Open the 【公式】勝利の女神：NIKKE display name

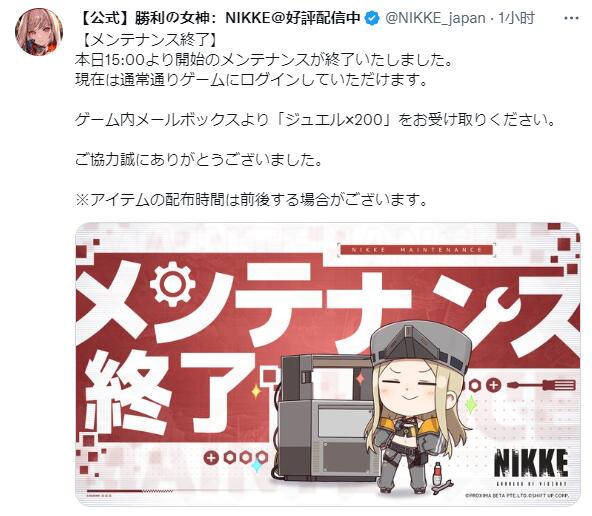[x=220, y=18]
